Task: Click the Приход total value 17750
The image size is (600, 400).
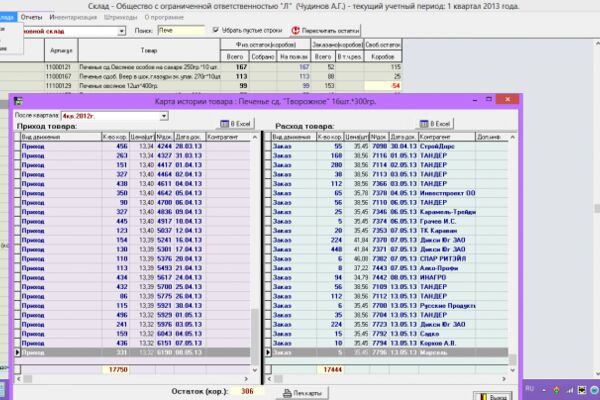Action: coord(118,370)
